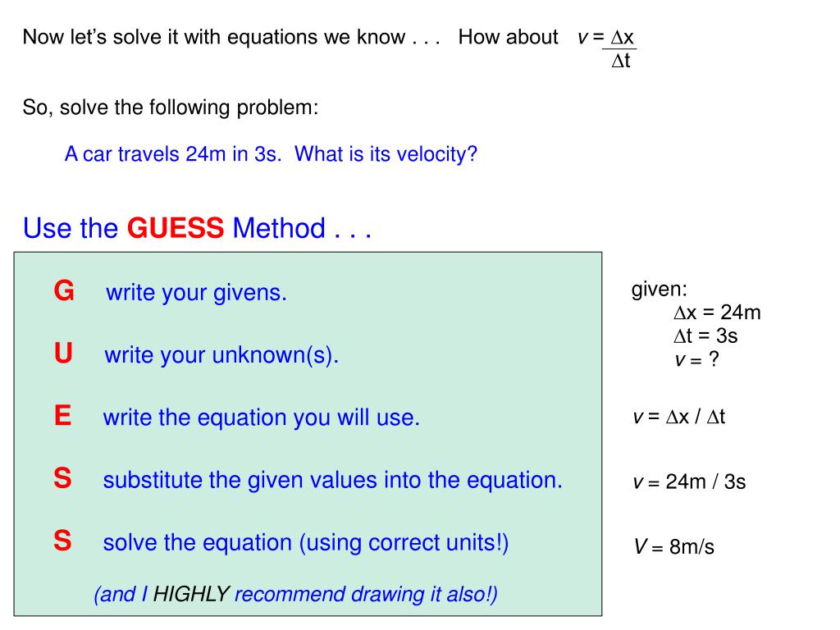The image size is (840, 630).
Task: Select the text 'write your givens.'
Action: pos(196,293)
